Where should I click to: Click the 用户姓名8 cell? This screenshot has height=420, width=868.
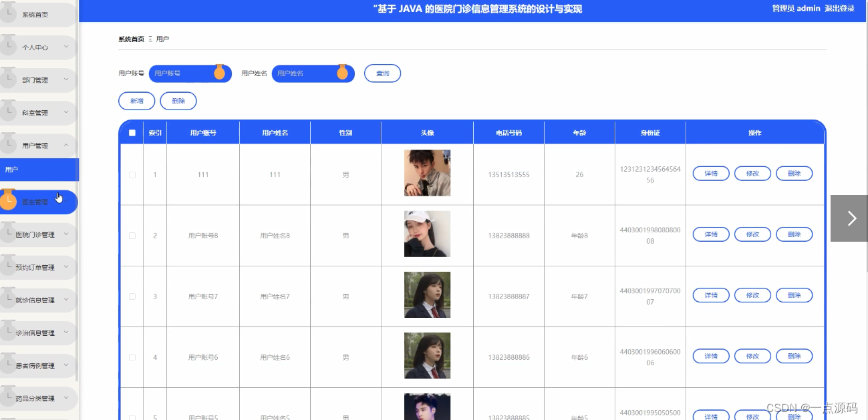click(275, 236)
